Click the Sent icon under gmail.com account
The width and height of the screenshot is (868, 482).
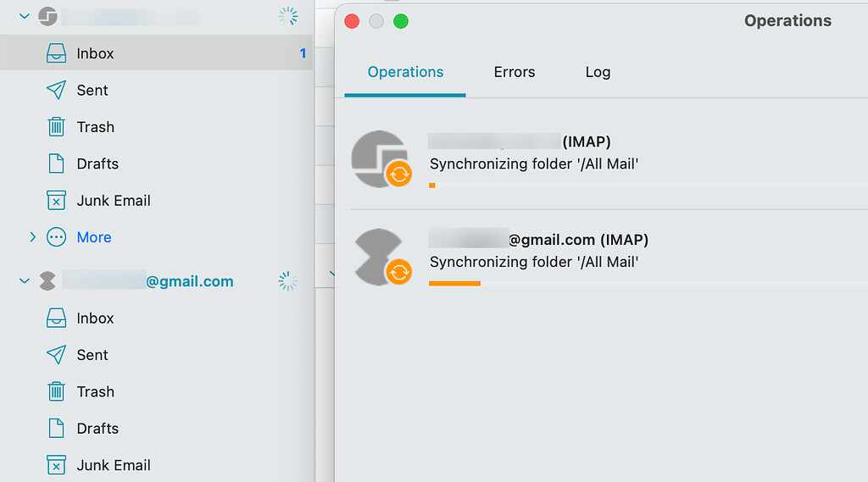(56, 355)
